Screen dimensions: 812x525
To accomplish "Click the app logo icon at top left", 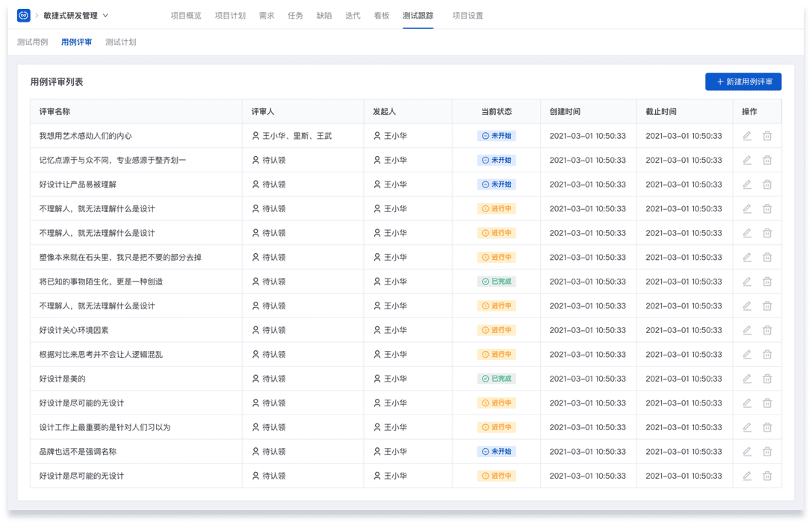I will click(x=23, y=16).
